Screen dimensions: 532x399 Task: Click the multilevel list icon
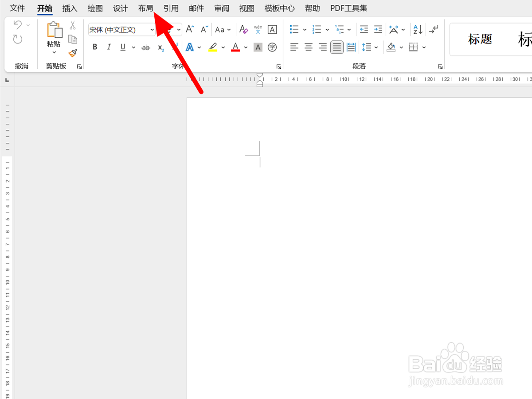pos(340,30)
